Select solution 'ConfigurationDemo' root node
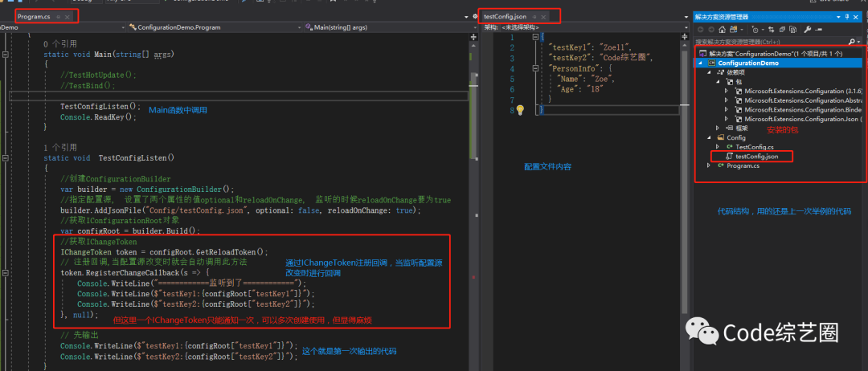The width and height of the screenshot is (868, 371). click(775, 54)
